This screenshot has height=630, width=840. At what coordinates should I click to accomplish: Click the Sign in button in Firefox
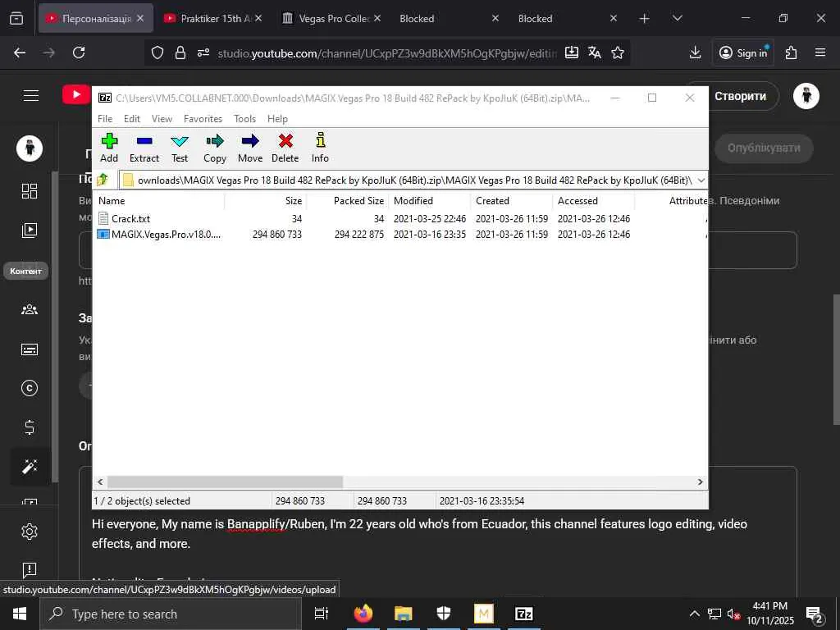click(743, 52)
